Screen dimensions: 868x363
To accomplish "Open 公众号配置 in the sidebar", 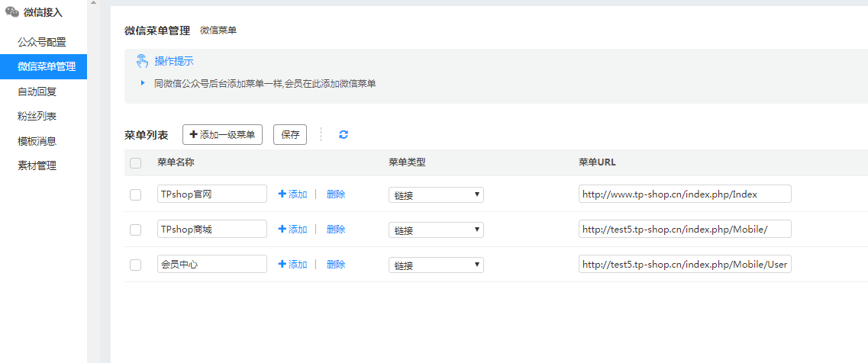I will pos(42,42).
